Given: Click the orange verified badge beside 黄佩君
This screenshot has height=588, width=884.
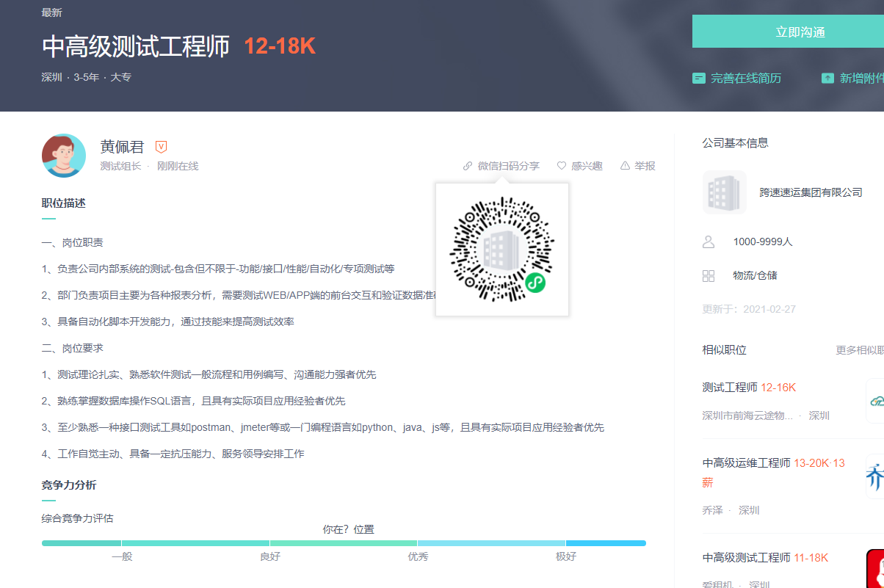Looking at the screenshot, I should (162, 147).
